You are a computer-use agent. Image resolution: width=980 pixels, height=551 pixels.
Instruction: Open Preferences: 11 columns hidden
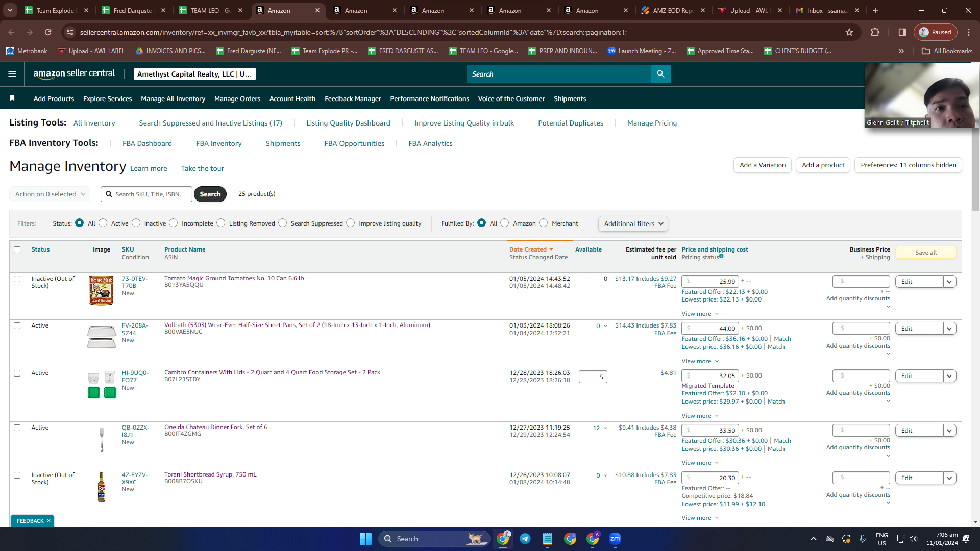(x=909, y=165)
